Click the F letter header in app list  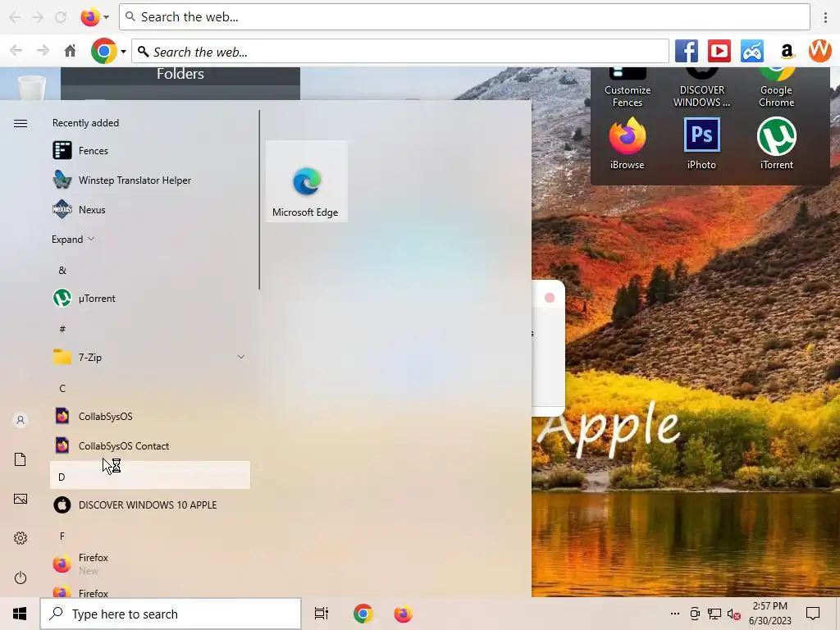point(62,536)
